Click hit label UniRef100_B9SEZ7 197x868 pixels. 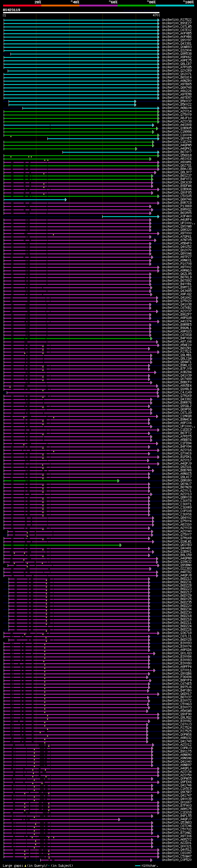[177, 23]
